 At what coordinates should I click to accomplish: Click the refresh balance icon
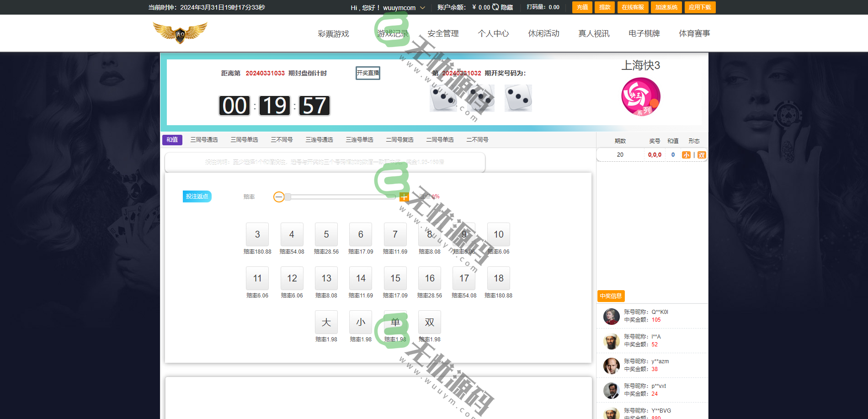(495, 7)
